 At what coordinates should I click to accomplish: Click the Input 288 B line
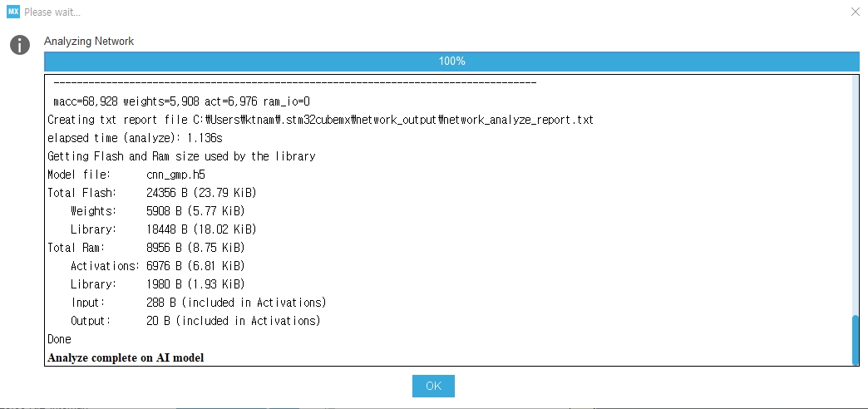pos(198,303)
